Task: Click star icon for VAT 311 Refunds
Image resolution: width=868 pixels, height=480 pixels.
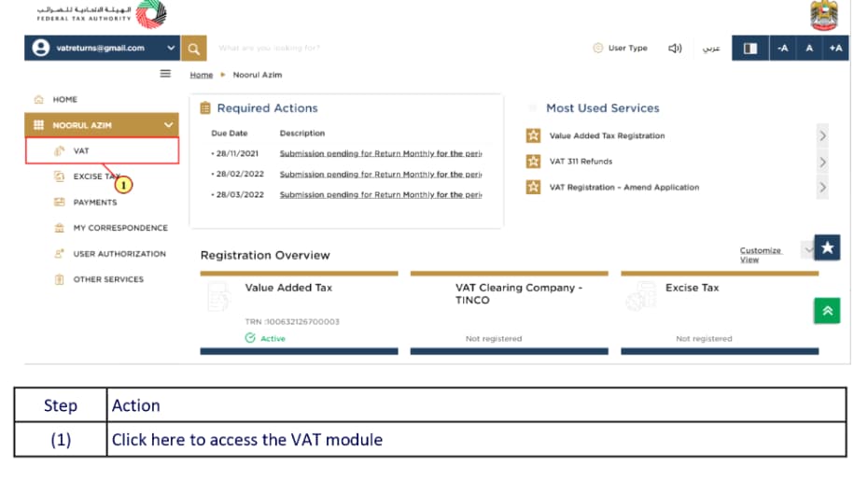Action: (533, 162)
